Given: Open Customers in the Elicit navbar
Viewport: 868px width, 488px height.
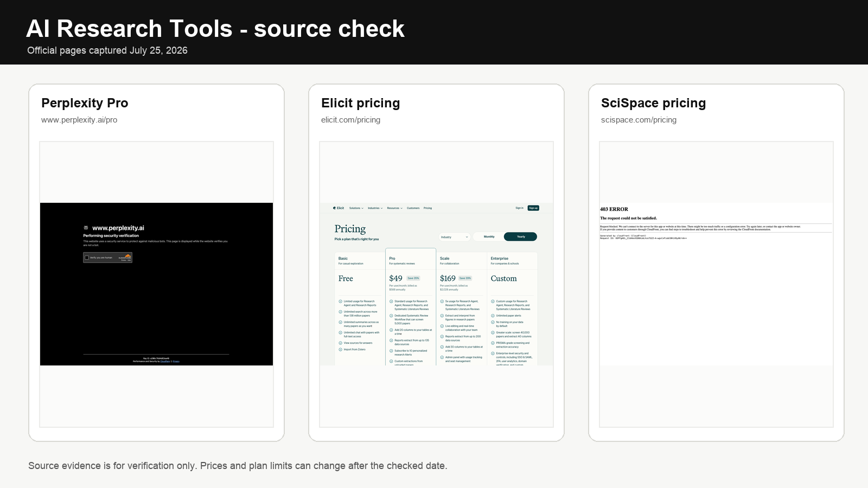Looking at the screenshot, I should [x=413, y=208].
